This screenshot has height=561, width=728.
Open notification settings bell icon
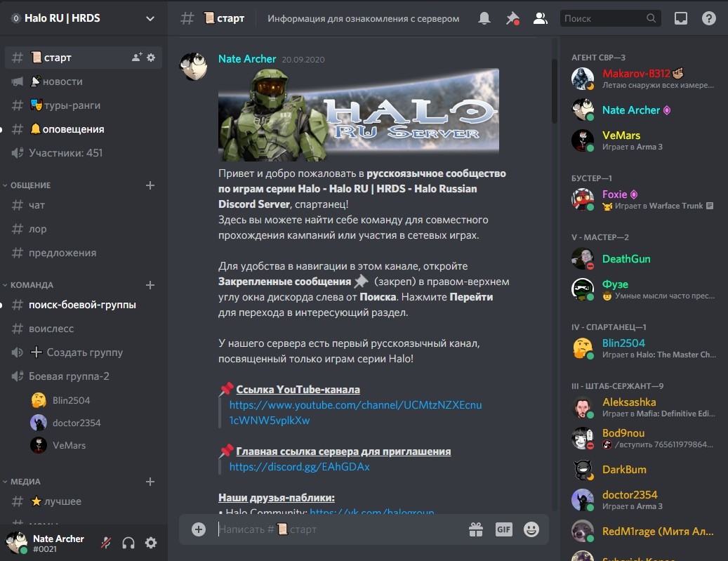(484, 18)
